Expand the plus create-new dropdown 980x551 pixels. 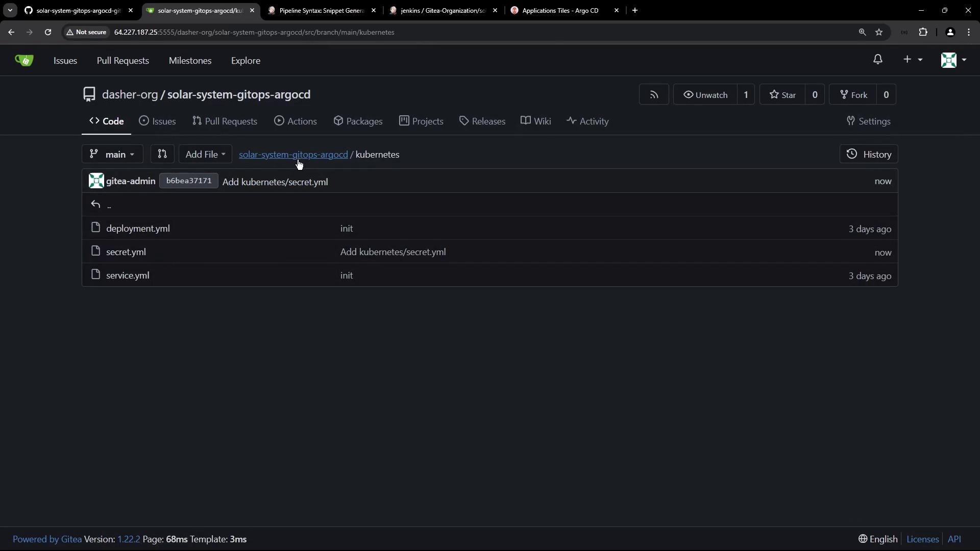(912, 60)
